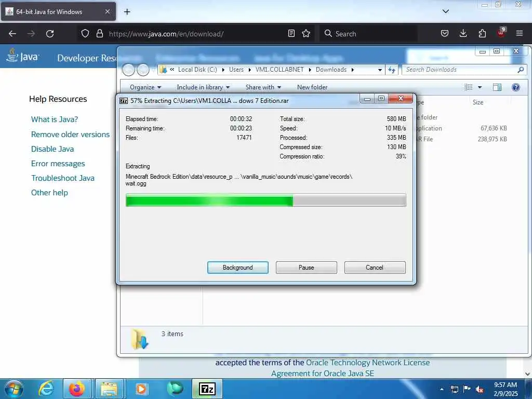Image resolution: width=532 pixels, height=399 pixels.
Task: Launch Internet Explorer from taskbar
Action: tap(46, 389)
